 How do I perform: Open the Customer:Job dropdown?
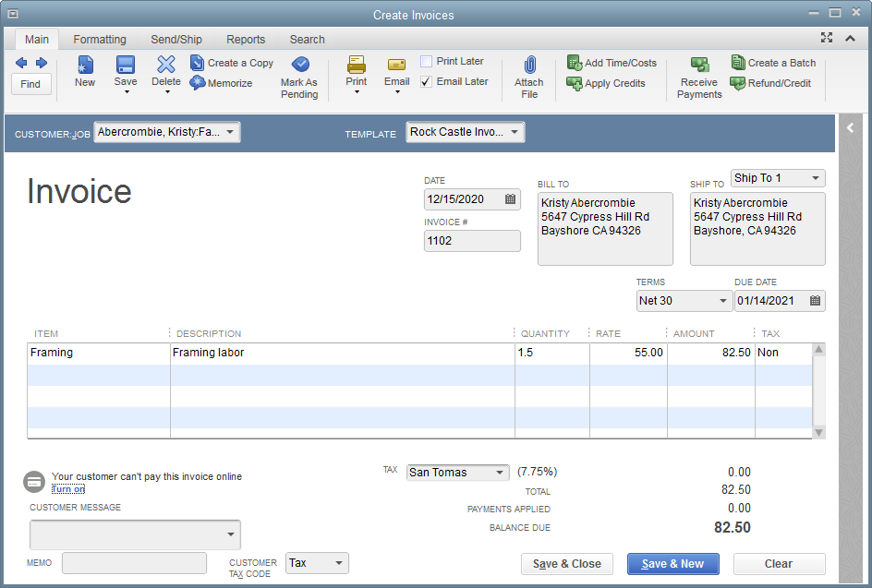(230, 132)
